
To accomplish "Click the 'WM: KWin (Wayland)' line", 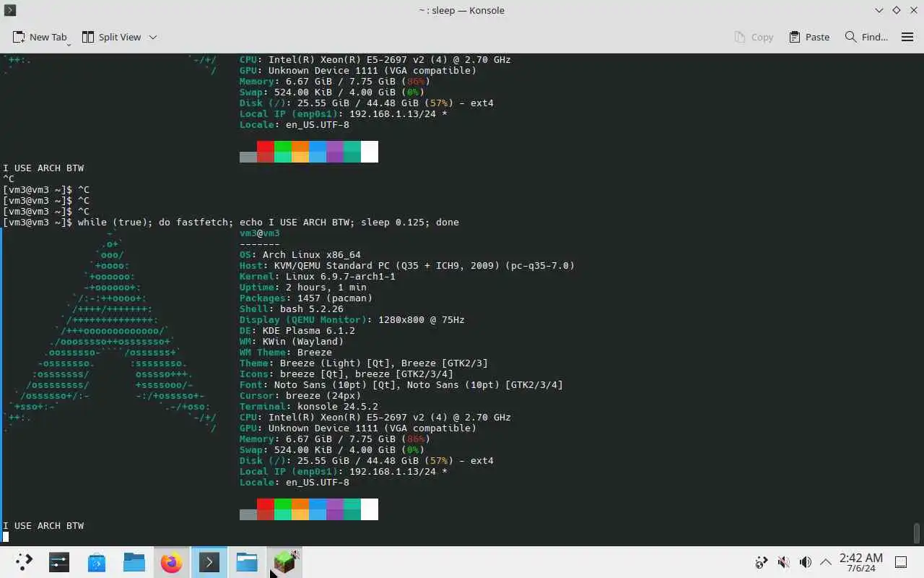I will click(x=292, y=341).
